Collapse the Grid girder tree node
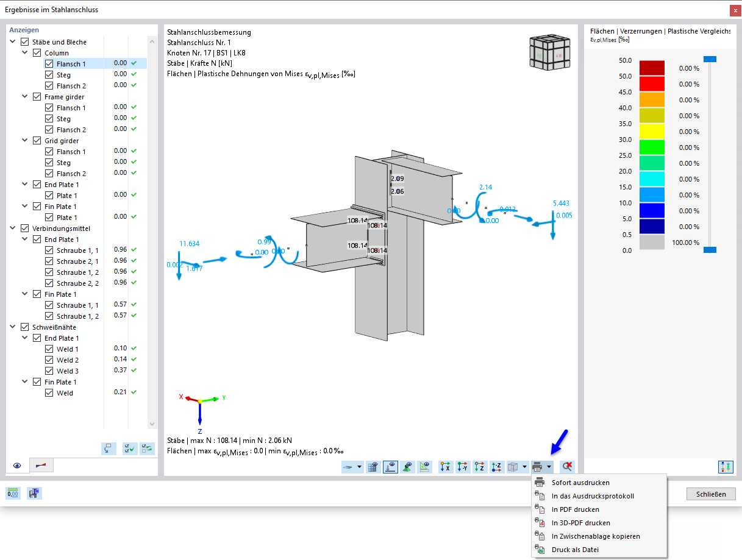 pos(25,141)
